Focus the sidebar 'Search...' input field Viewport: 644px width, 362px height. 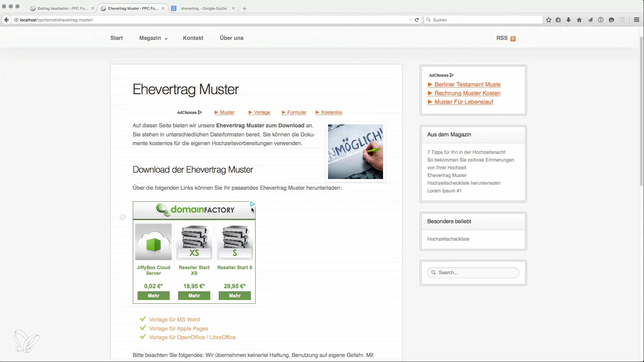pyautogui.click(x=473, y=273)
